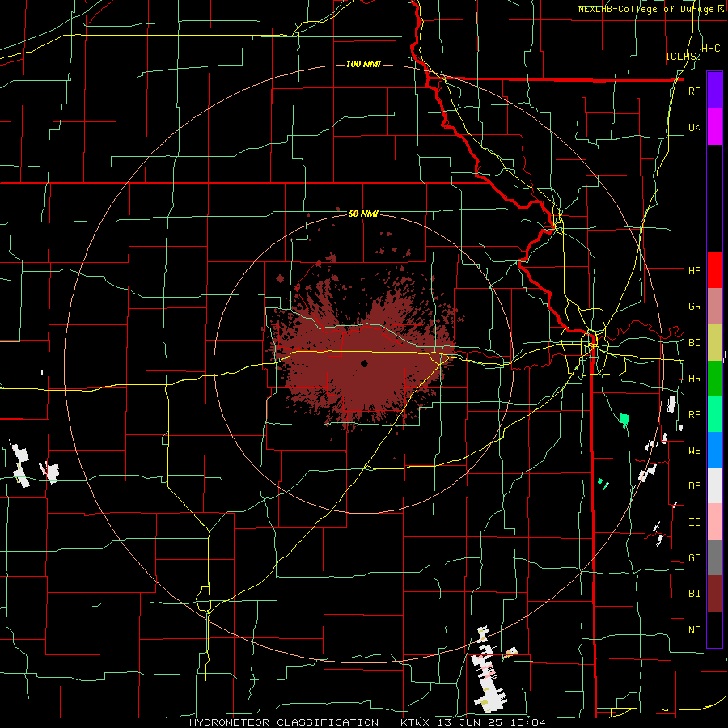Select the IC light pink legend swatch
The width and height of the screenshot is (728, 728).
coord(714,522)
